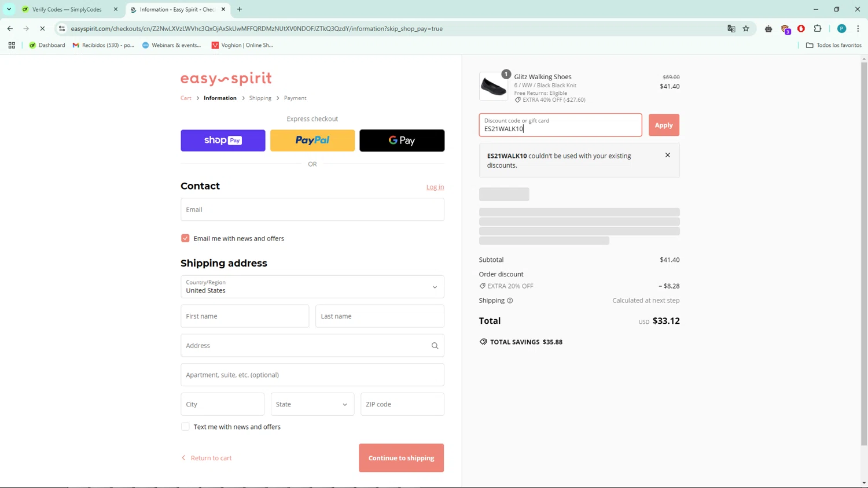Image resolution: width=868 pixels, height=488 pixels.
Task: Open the Dashboard bookmark
Action: pos(47,45)
